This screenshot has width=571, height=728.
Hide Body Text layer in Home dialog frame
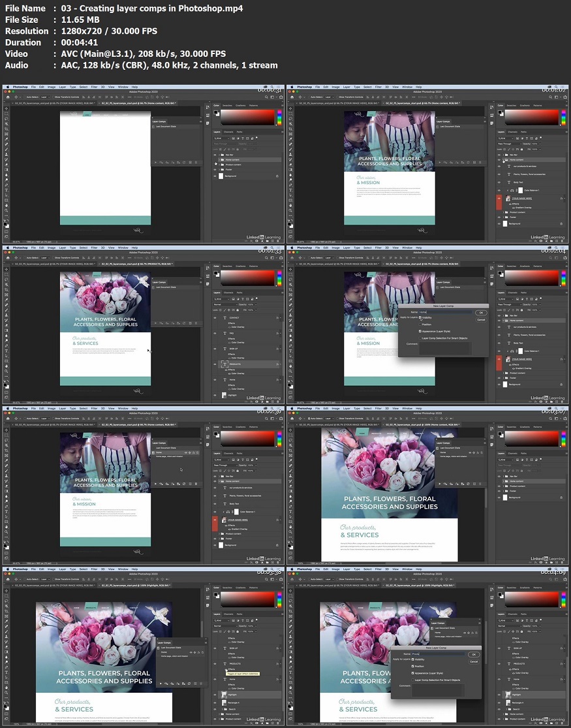tap(500, 343)
